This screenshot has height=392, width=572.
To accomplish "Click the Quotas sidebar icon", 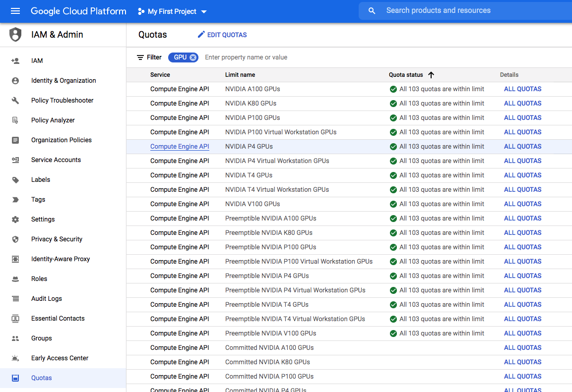I will (15, 378).
